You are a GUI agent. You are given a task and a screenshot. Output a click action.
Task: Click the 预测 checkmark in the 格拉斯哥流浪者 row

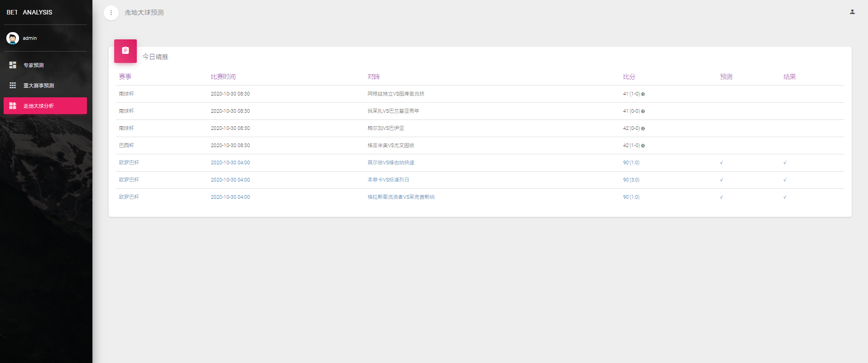pos(721,197)
